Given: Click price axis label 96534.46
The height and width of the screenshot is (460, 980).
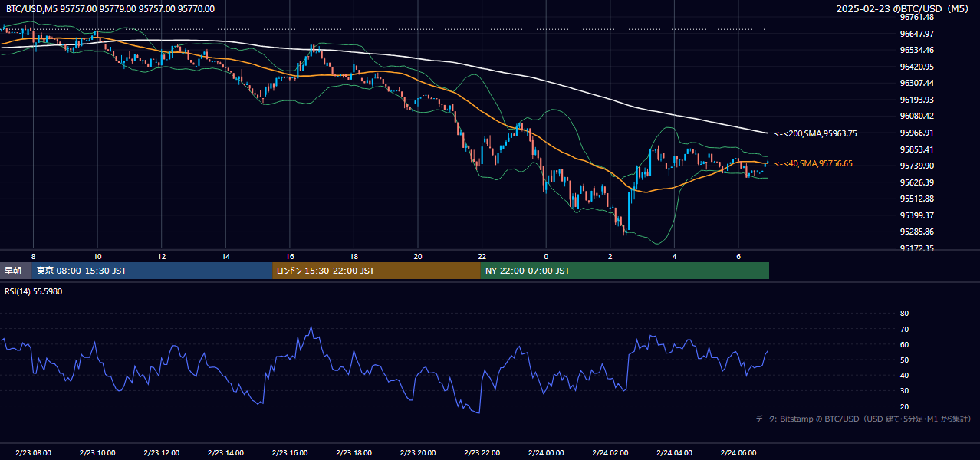Looking at the screenshot, I should pos(916,50).
